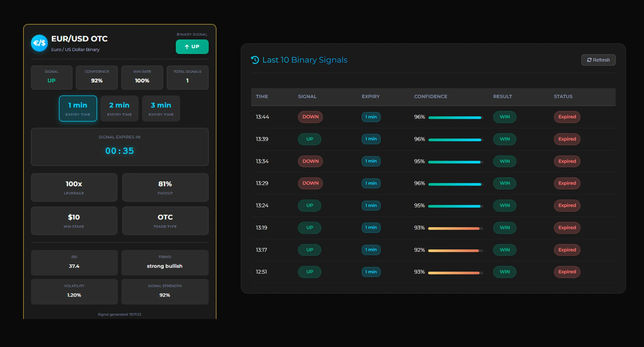This screenshot has width=644, height=347.
Task: Click the 81% Payout card
Action: 165,187
